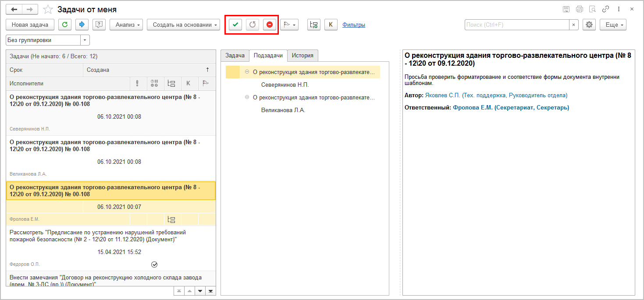This screenshot has width=644, height=300.
Task: Open search settings via gear icon
Action: pos(589,25)
